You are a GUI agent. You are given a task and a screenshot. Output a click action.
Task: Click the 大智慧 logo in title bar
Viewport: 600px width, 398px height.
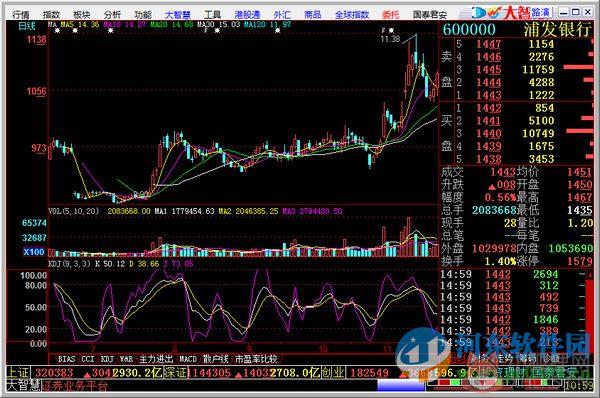[x=501, y=13]
